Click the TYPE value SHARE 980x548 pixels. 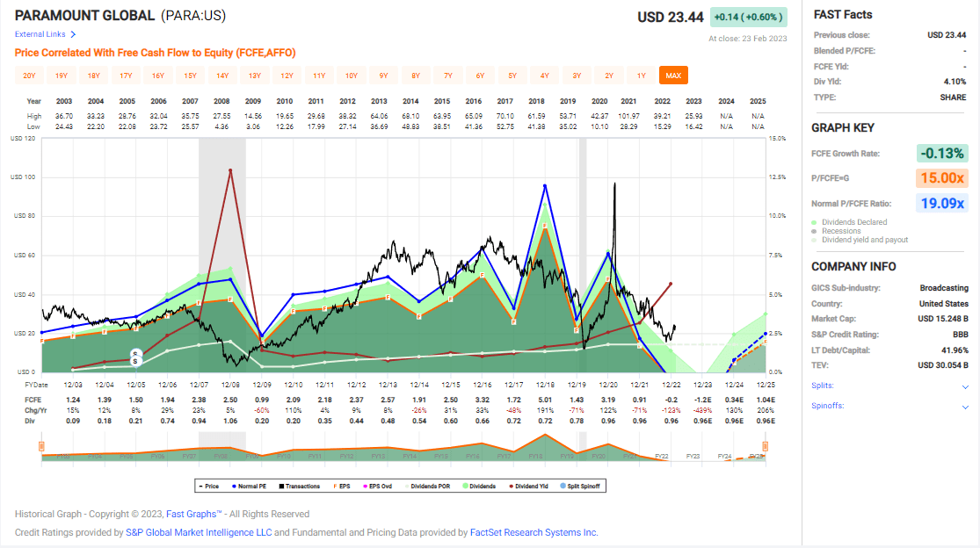pos(953,97)
